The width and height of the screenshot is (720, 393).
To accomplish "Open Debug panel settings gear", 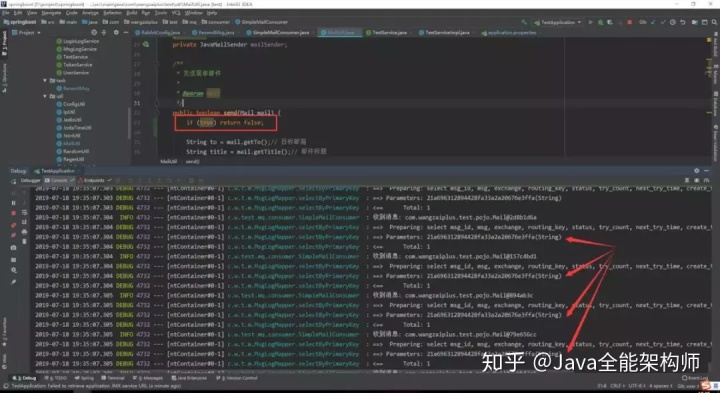I will pos(697,170).
